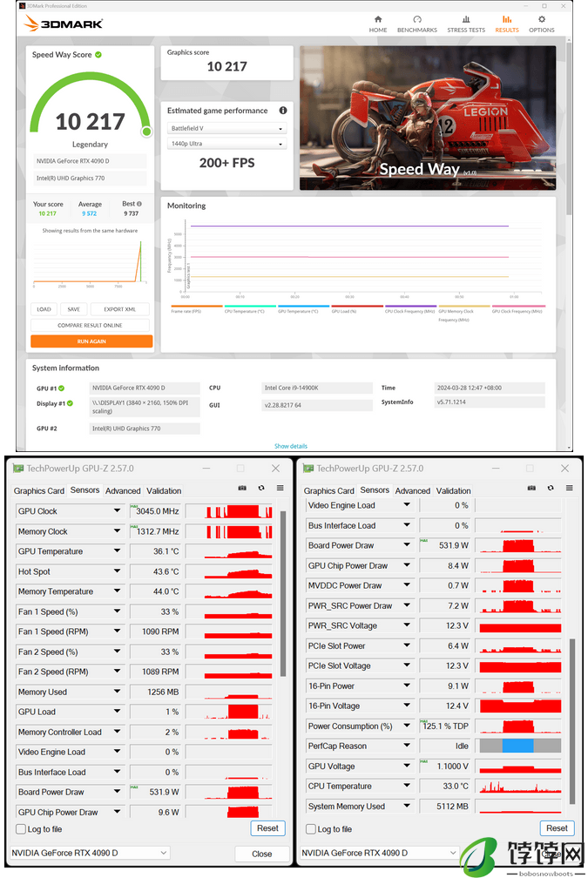The image size is (588, 878).
Task: Open the Battlefield V game dropdown
Action: tap(226, 128)
